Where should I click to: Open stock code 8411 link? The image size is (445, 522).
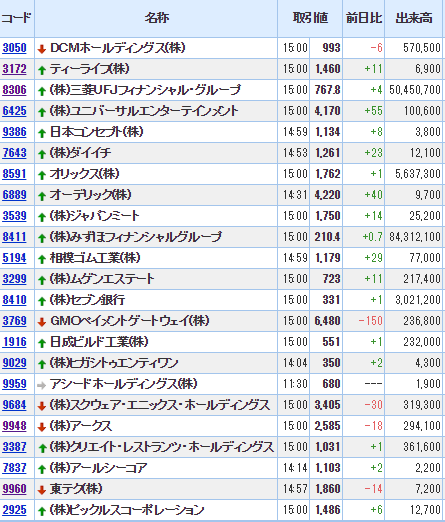pos(14,237)
